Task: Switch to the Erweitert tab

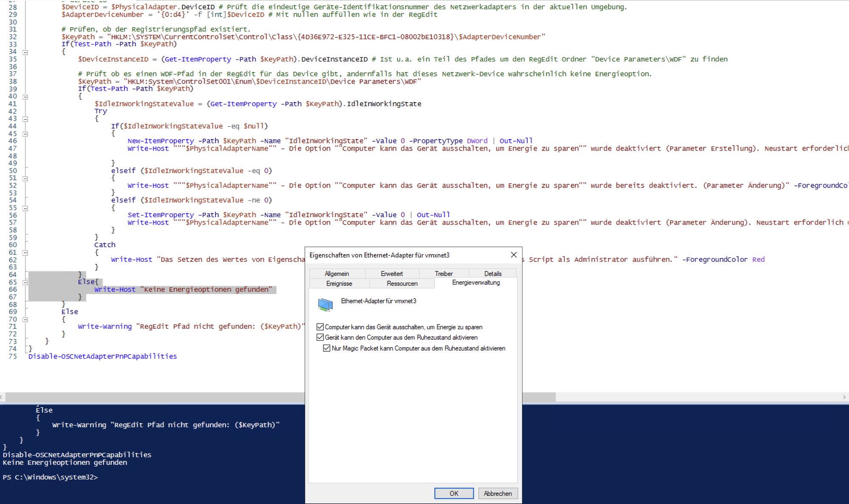Action: tap(392, 274)
